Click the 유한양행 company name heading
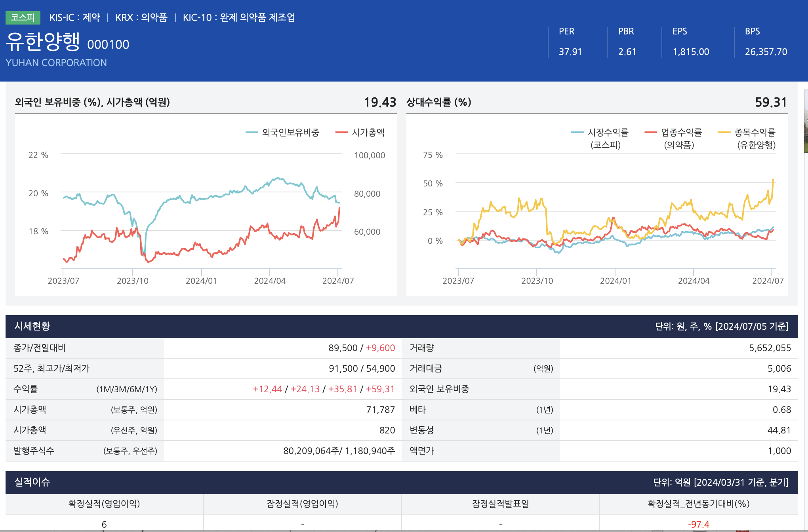Screen dimensions: 808x532 (x=43, y=42)
